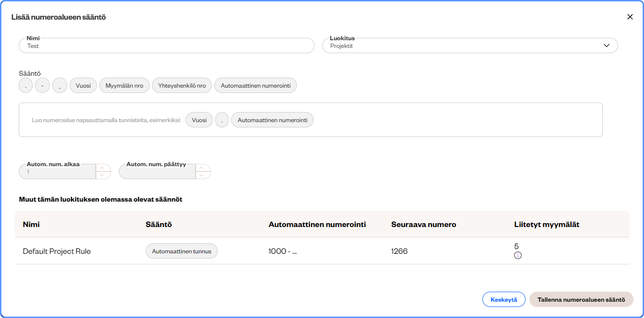Click the Autom. num. päättyy input field

[157, 172]
